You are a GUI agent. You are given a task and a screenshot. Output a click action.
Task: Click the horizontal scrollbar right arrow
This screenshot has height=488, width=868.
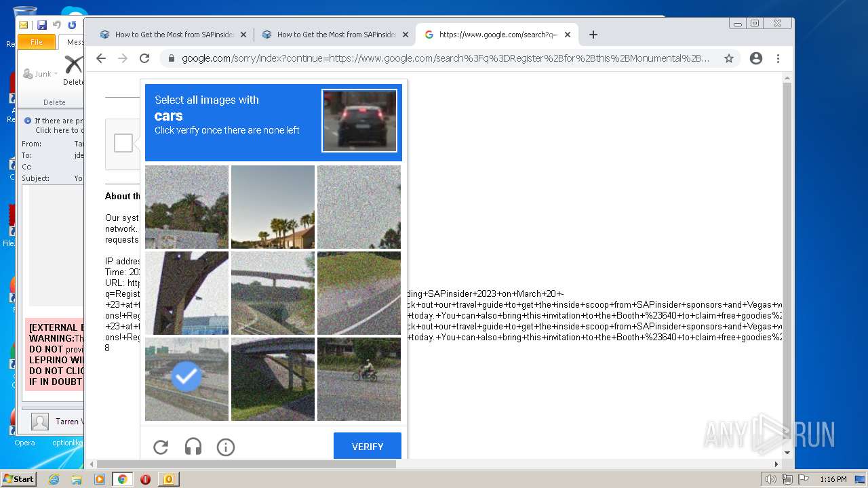pyautogui.click(x=777, y=464)
